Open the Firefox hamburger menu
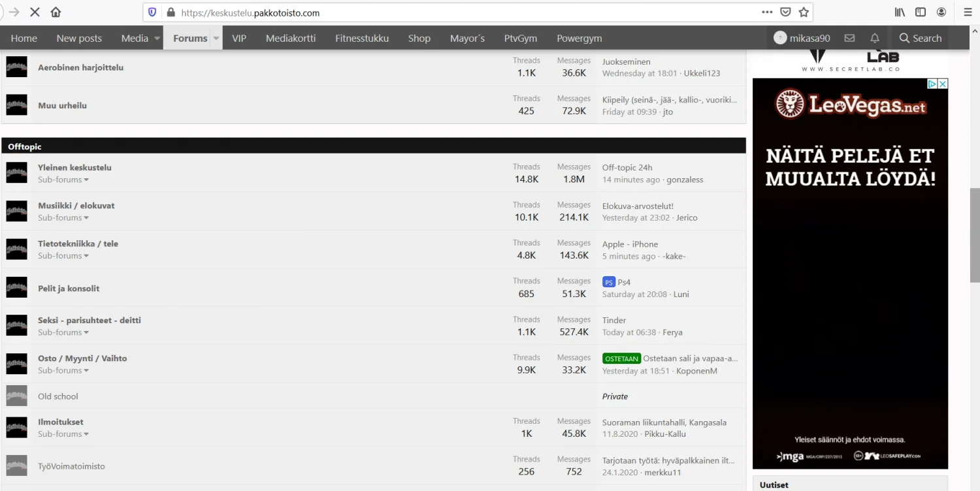The width and height of the screenshot is (980, 491). 968,12
